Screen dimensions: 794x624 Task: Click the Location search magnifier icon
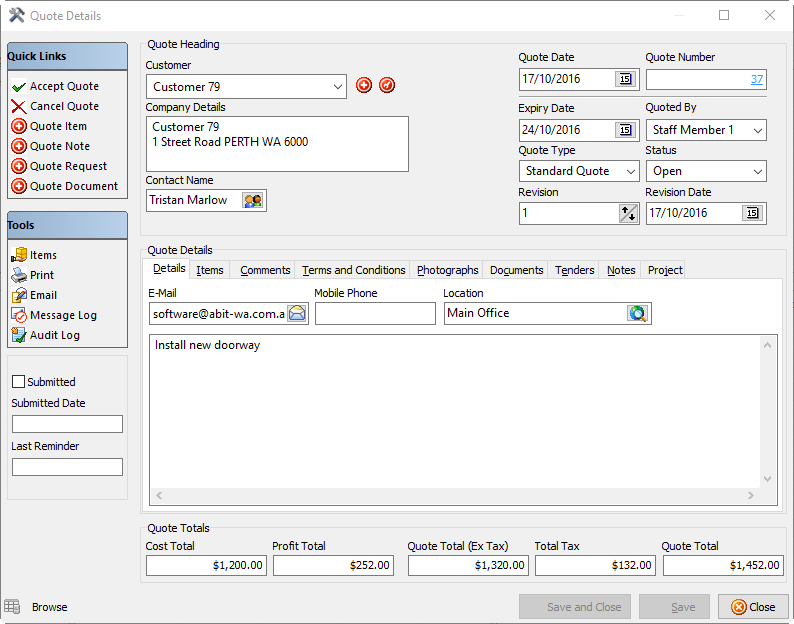pos(638,314)
